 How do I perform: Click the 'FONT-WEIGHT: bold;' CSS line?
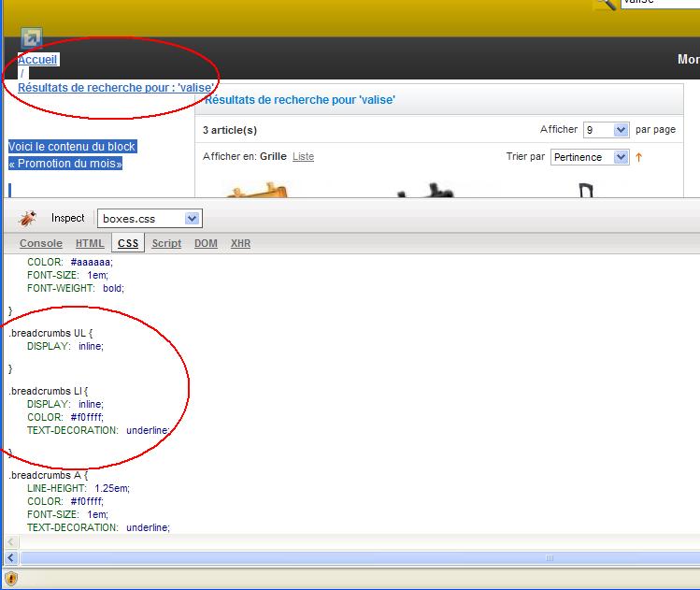click(x=76, y=289)
